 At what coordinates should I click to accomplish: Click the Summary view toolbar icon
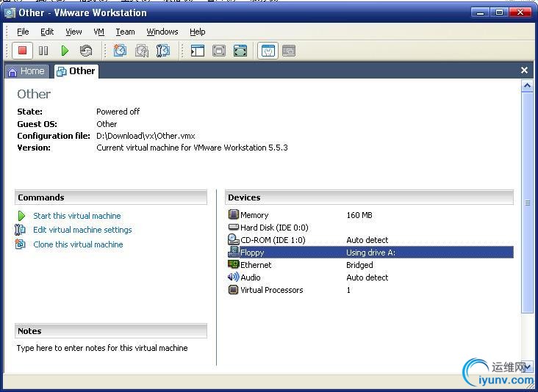tap(268, 51)
